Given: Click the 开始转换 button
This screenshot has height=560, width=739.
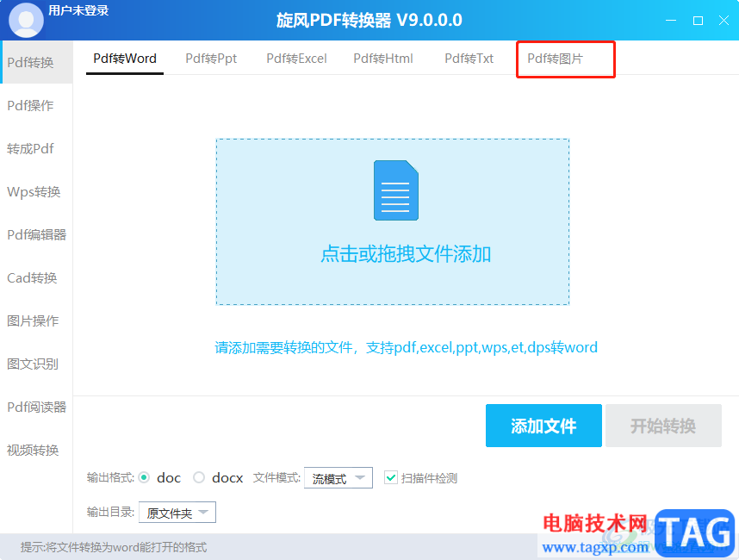Looking at the screenshot, I should 663,426.
